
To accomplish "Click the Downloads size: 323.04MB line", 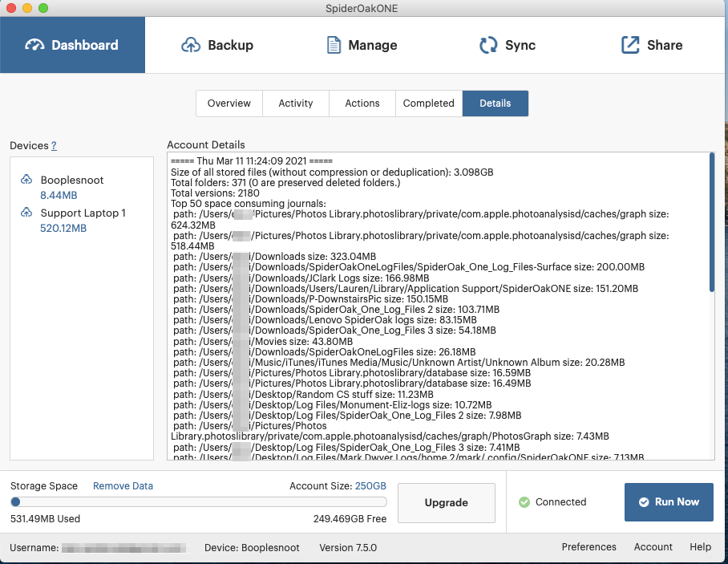I will click(x=275, y=257).
